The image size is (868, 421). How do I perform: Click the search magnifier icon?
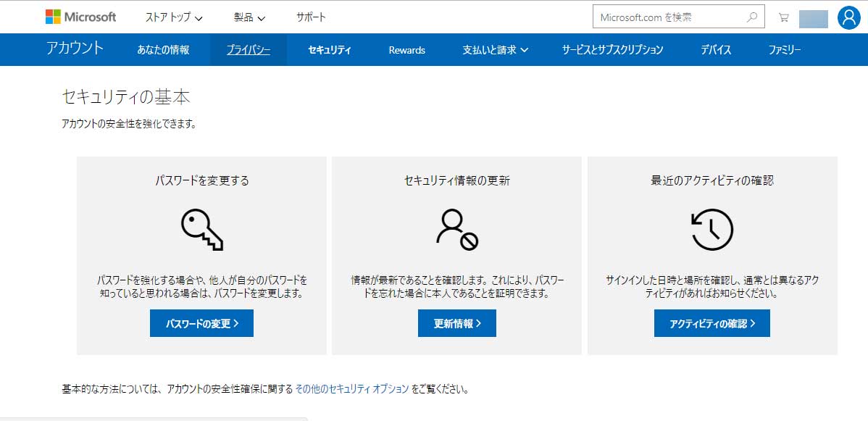pos(752,17)
